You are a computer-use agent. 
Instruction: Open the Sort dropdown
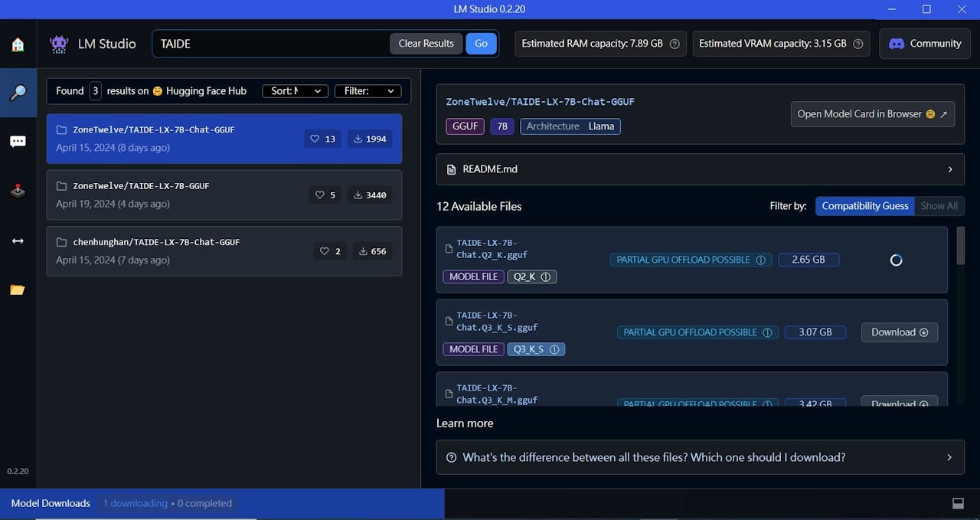tap(296, 91)
